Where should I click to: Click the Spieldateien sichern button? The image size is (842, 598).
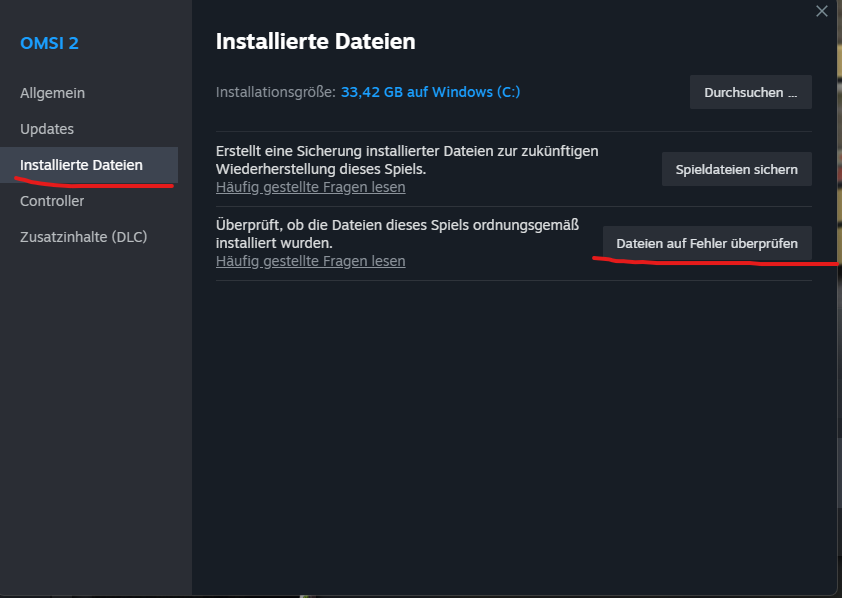click(737, 169)
